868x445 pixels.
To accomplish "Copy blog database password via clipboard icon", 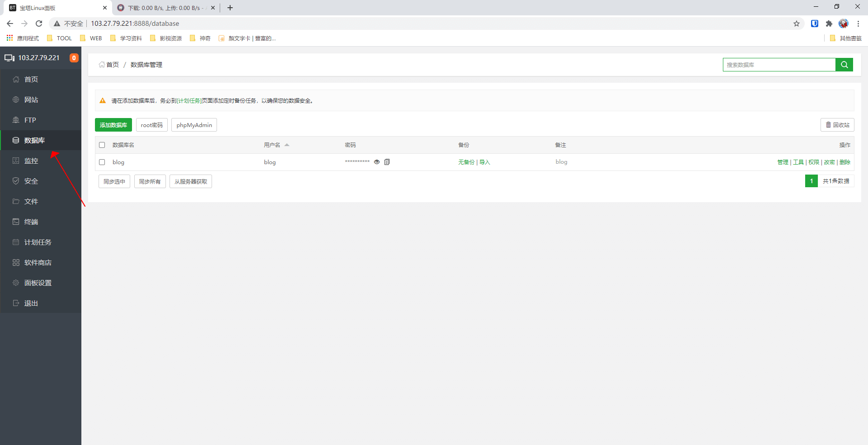I will [x=387, y=162].
